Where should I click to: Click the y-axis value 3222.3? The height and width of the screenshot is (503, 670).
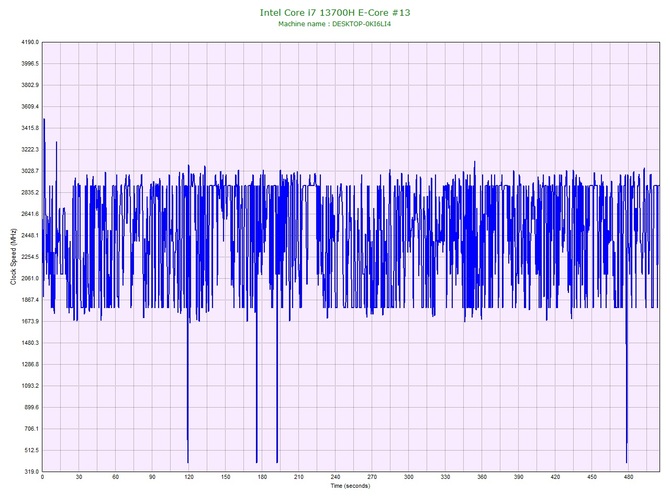tap(30, 150)
